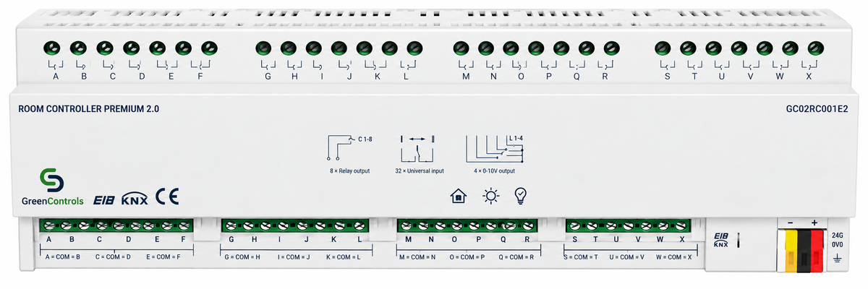Image resolution: width=868 pixels, height=289 pixels.
Task: Select the light bulb icon
Action: tap(520, 196)
